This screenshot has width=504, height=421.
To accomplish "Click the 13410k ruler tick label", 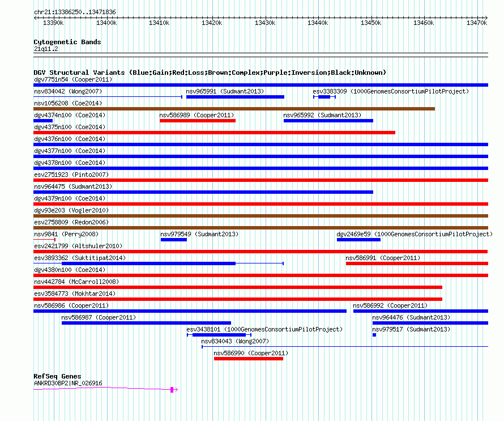I will click(159, 23).
